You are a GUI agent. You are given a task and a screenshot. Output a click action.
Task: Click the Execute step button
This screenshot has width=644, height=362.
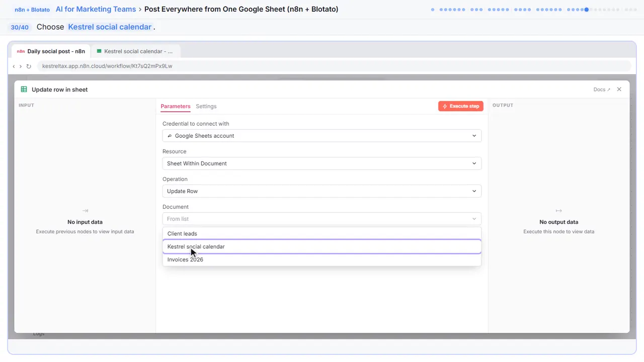[461, 106]
